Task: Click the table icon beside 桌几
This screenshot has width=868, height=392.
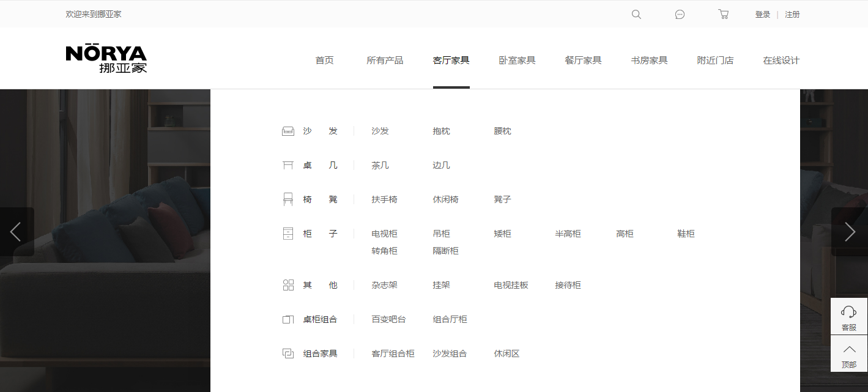Action: click(x=288, y=165)
